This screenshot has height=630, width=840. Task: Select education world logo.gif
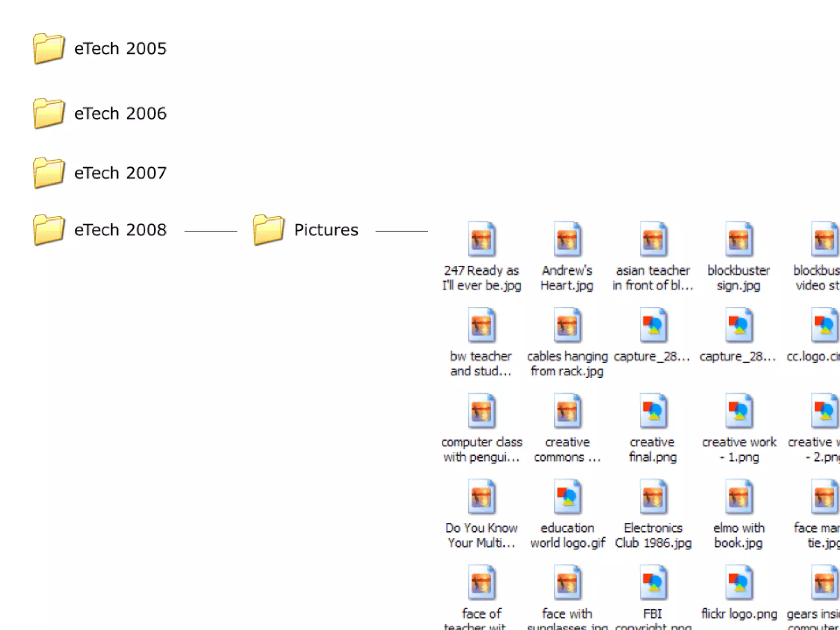(x=567, y=497)
